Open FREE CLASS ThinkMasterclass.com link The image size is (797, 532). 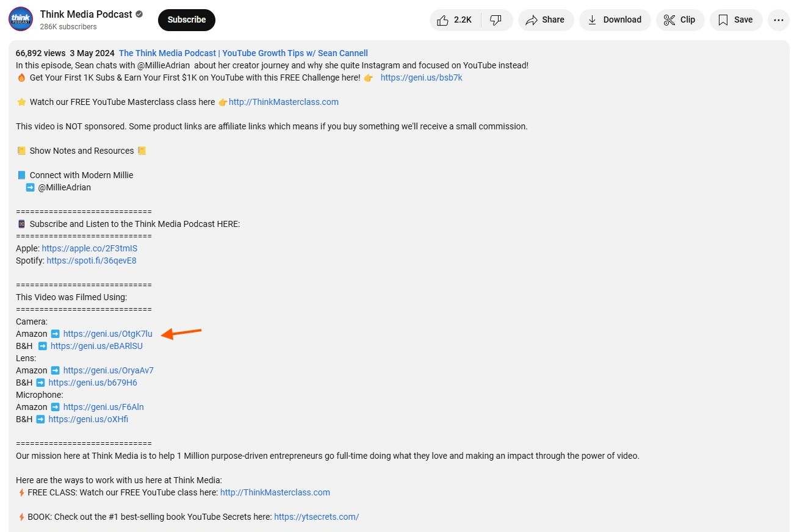275,492
